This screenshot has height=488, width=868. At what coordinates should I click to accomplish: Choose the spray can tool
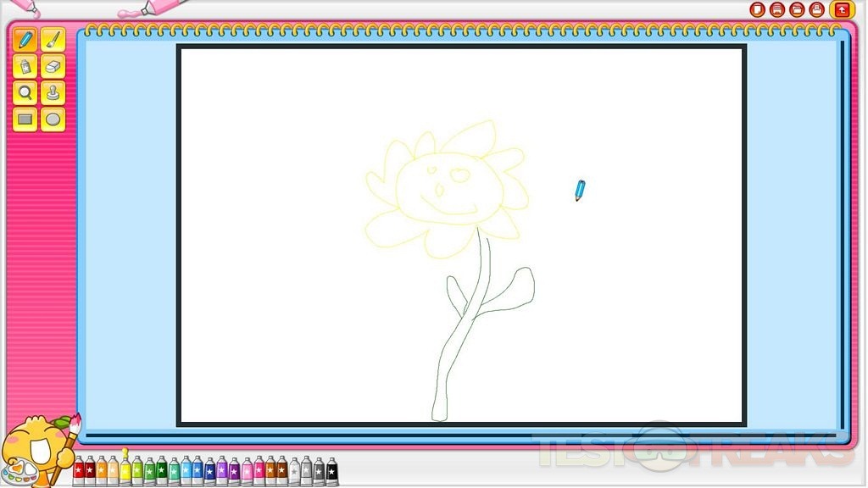tap(25, 66)
